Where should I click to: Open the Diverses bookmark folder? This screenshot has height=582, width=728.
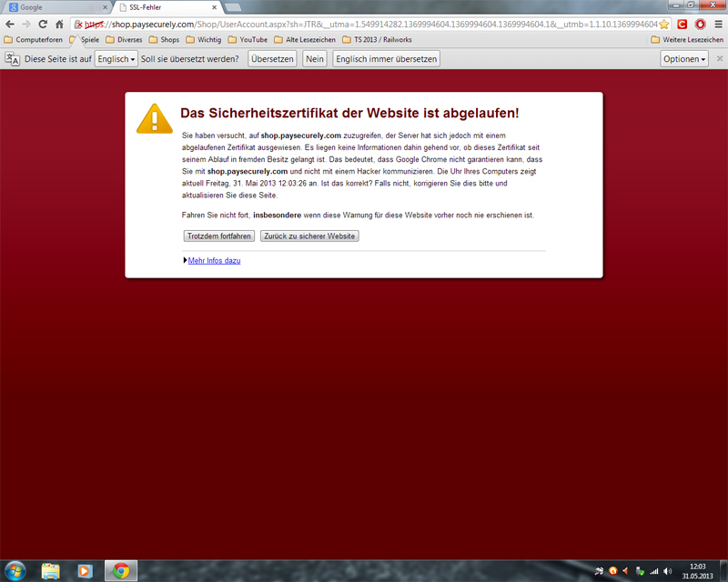click(x=124, y=40)
